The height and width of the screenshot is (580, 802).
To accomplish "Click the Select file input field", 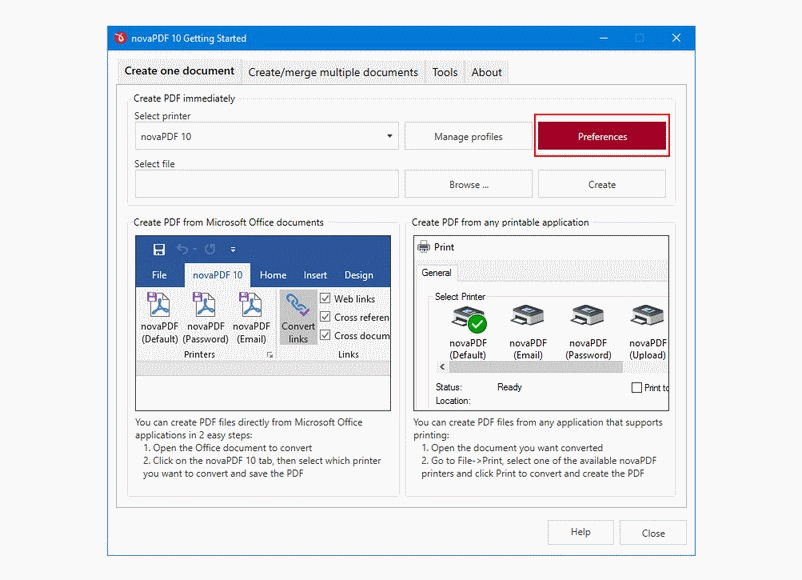I will pos(266,184).
